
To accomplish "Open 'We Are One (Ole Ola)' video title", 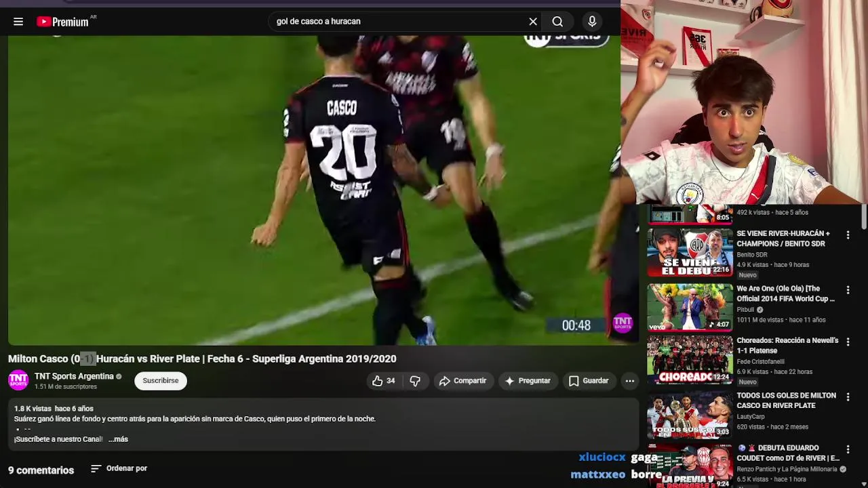I will point(785,293).
